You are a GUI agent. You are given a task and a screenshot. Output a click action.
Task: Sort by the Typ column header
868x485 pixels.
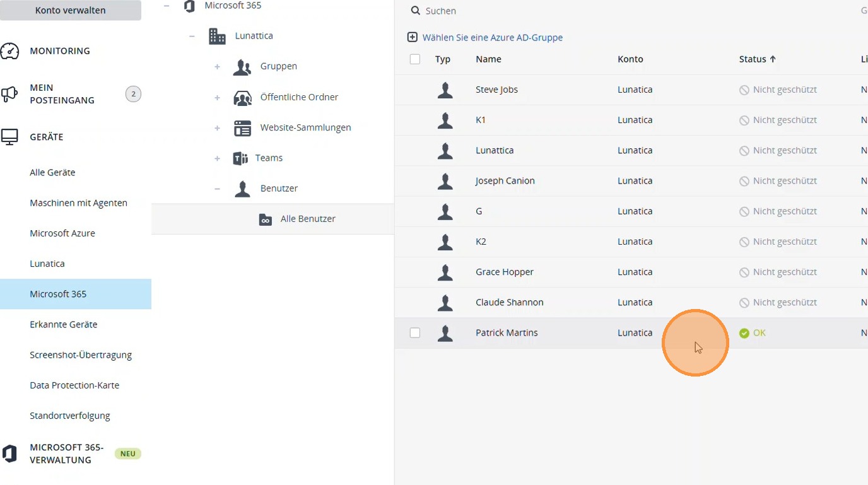(443, 59)
